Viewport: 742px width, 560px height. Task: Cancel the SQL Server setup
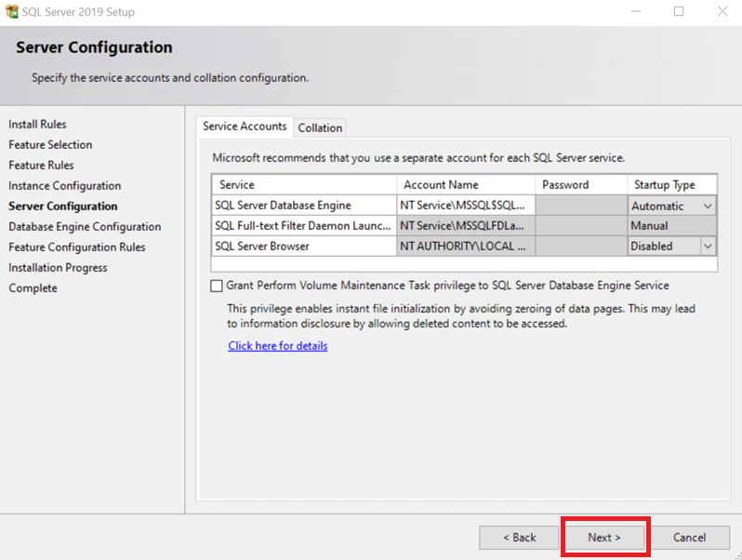[689, 538]
